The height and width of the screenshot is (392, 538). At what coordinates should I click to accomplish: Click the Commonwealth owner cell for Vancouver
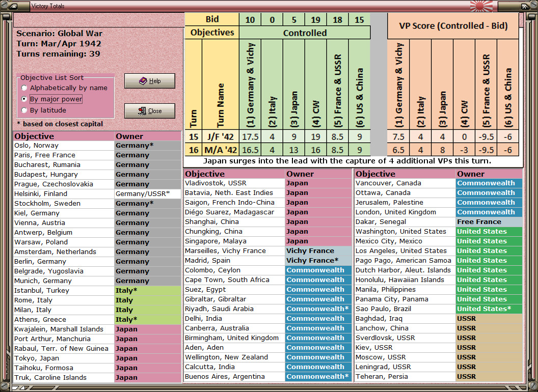pos(489,183)
